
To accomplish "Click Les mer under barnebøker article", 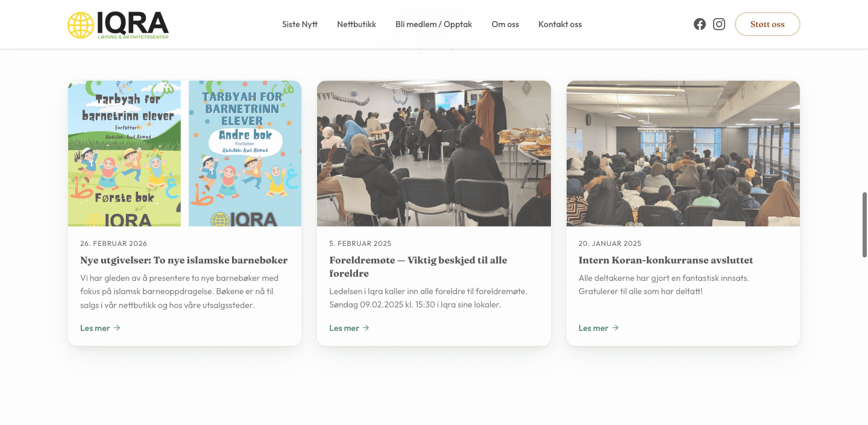I will [95, 328].
